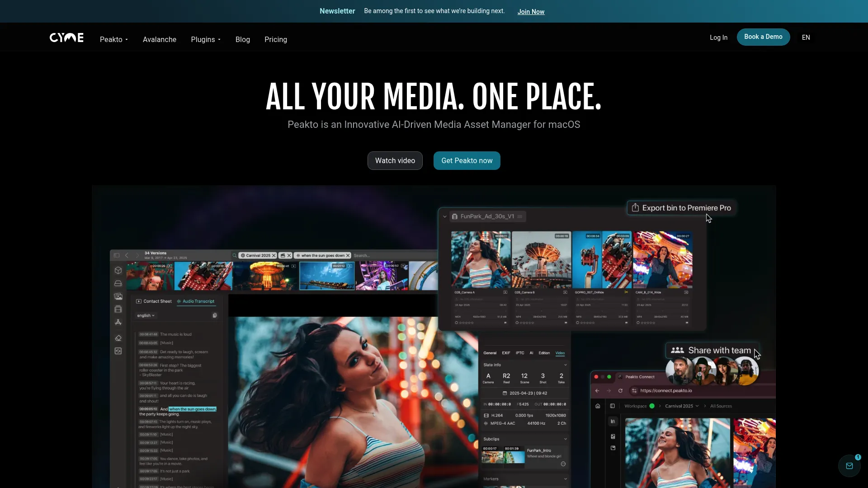The width and height of the screenshot is (868, 488).
Task: Collapse the Subclips section
Action: (565, 439)
